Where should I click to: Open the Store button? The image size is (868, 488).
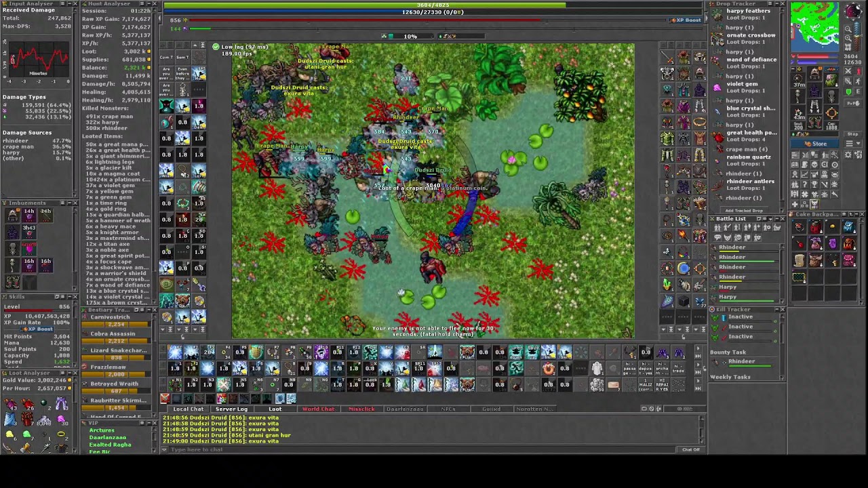click(x=815, y=144)
